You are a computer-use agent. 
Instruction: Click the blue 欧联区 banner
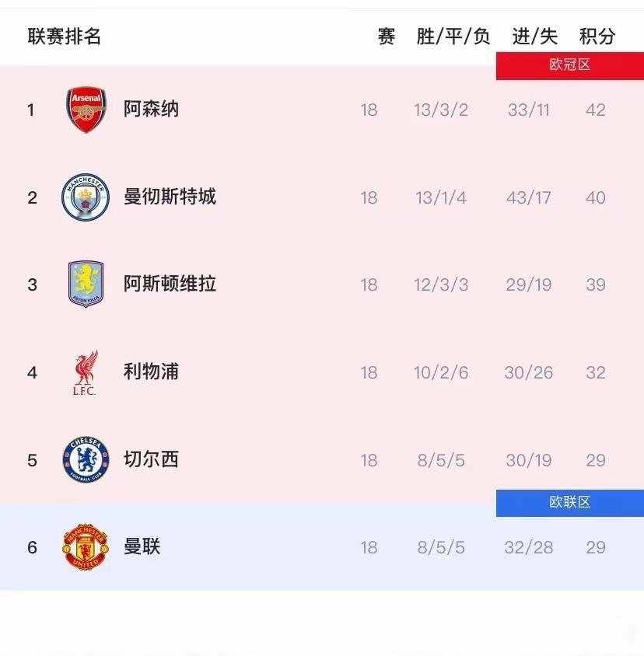pos(570,503)
